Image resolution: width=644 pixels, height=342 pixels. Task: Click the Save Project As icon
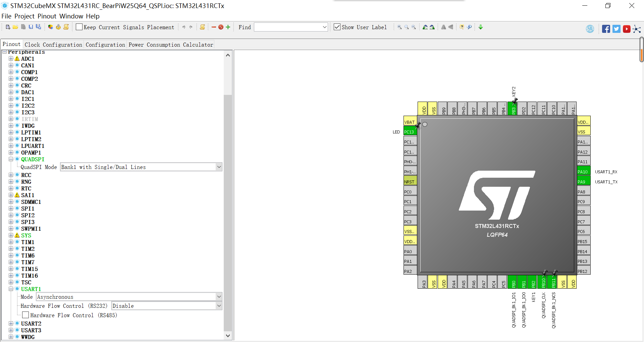tap(39, 27)
